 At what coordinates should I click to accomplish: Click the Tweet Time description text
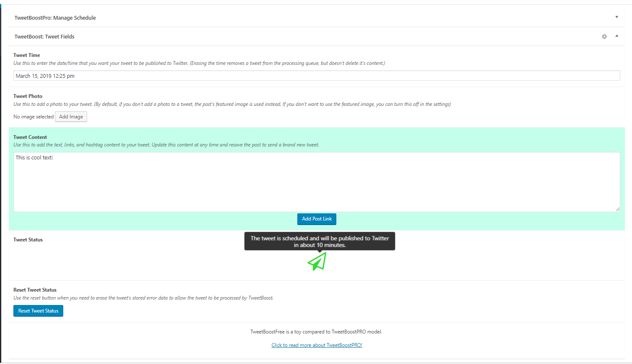click(x=199, y=63)
